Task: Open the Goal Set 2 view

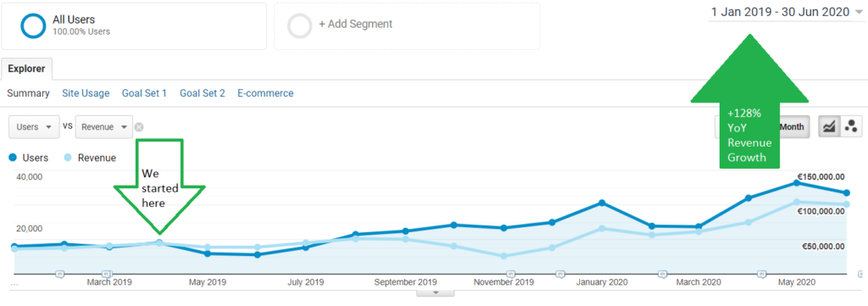Action: pos(202,93)
